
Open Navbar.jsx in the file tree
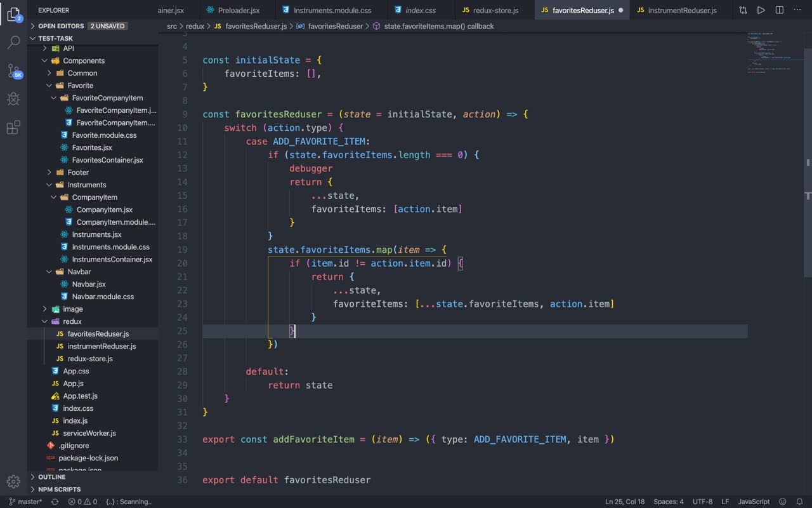tap(89, 284)
